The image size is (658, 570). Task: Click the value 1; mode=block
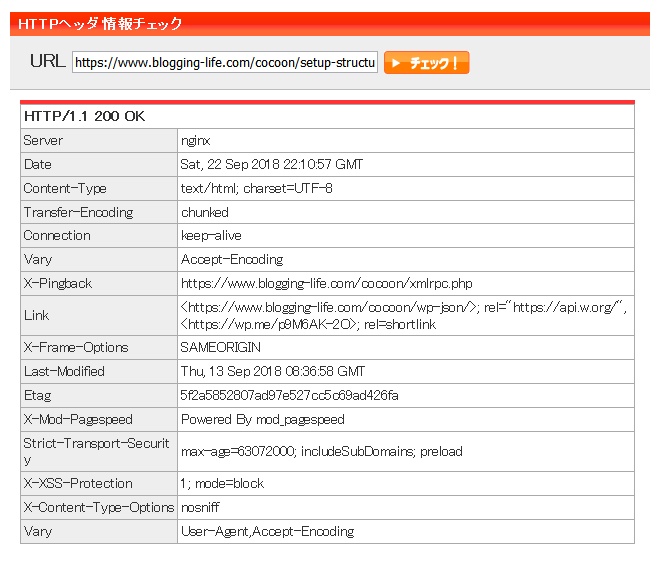[222, 484]
